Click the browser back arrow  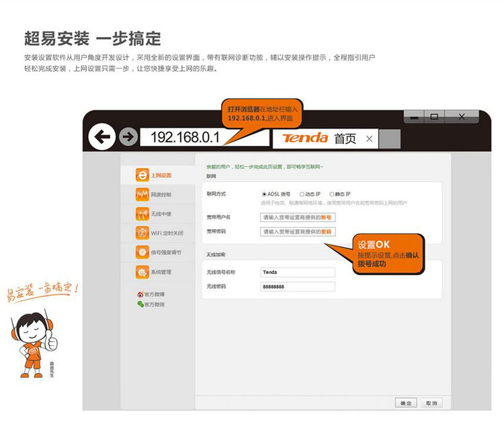[x=102, y=138]
